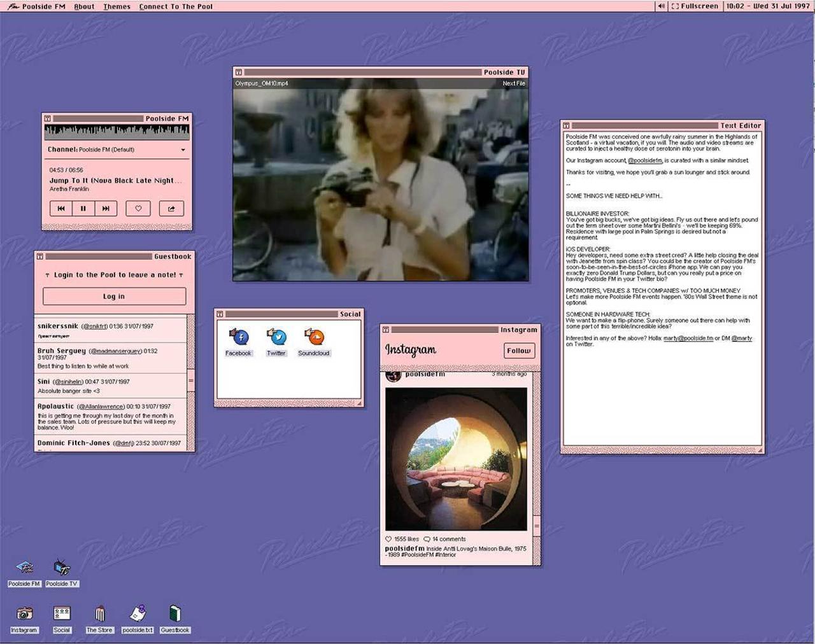Click the Instagram Maison Bulle photo
Image resolution: width=815 pixels, height=644 pixels.
point(457,459)
